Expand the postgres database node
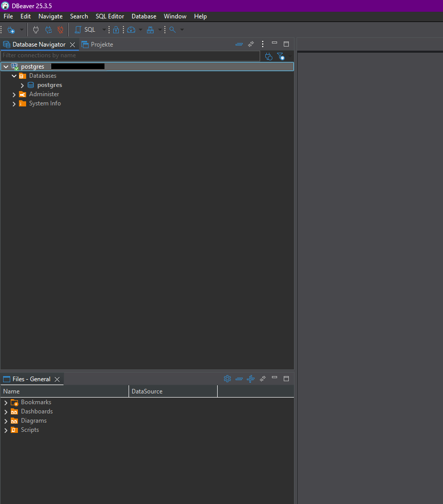The height and width of the screenshot is (504, 443). (x=22, y=85)
